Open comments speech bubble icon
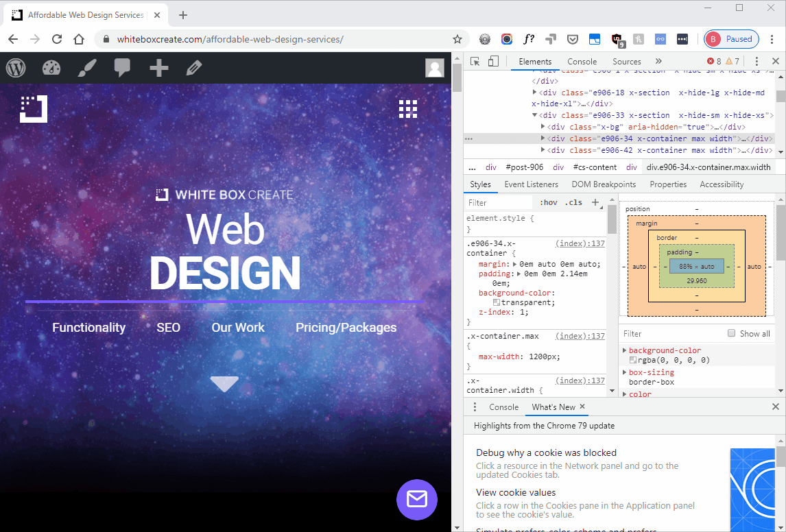The image size is (786, 532). (123, 68)
